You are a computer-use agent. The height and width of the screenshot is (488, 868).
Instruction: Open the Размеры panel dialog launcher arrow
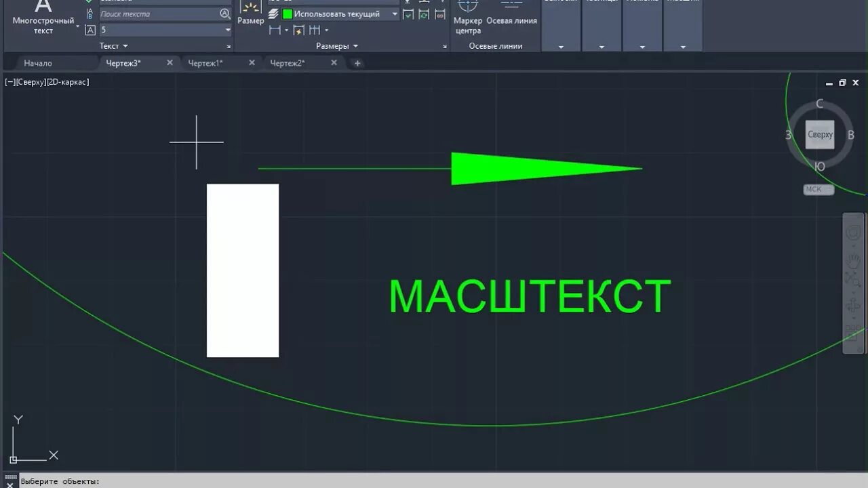click(x=445, y=47)
